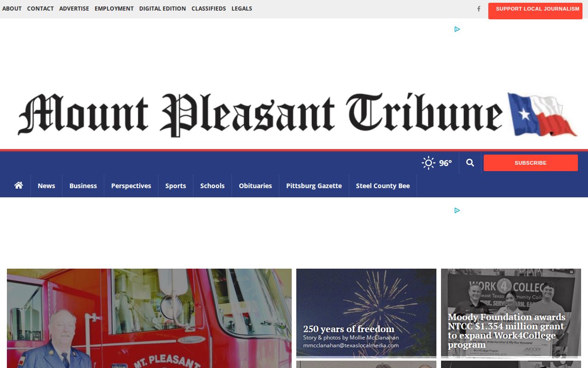
Task: Open the Employment link
Action: click(x=114, y=9)
